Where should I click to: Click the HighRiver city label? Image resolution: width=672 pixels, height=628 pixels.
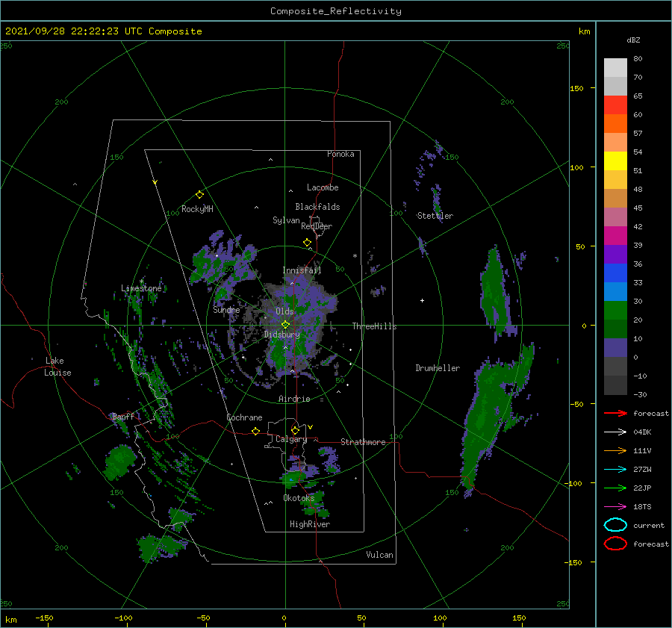click(x=310, y=524)
